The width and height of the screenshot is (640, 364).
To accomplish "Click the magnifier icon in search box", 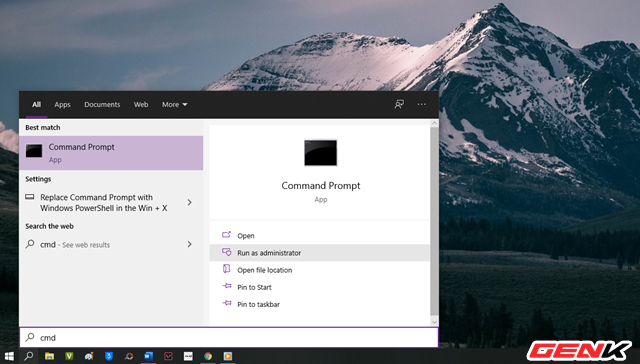I will (x=30, y=337).
